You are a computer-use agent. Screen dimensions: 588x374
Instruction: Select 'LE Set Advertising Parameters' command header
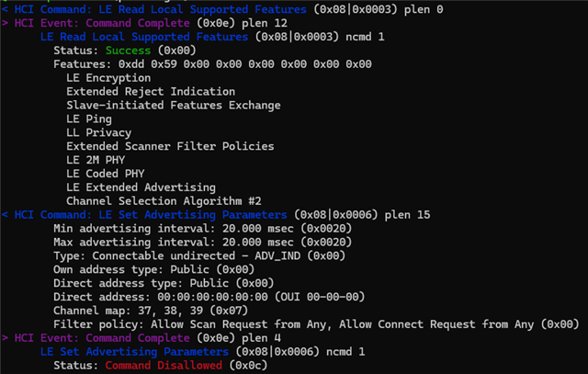(217, 215)
